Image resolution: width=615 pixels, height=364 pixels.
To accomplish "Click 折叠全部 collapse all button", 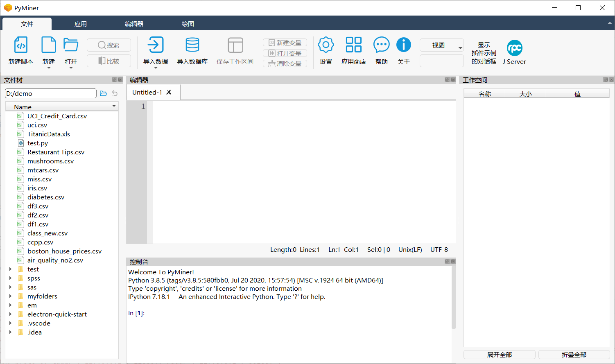I will point(574,355).
